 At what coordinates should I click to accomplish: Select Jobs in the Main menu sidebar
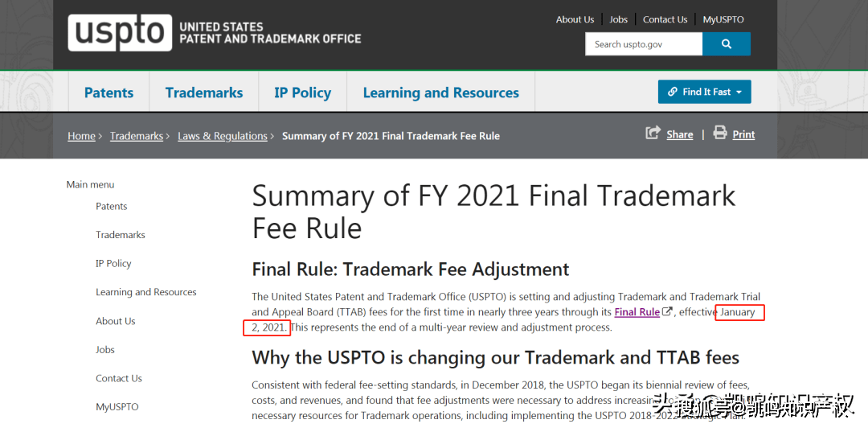[105, 349]
